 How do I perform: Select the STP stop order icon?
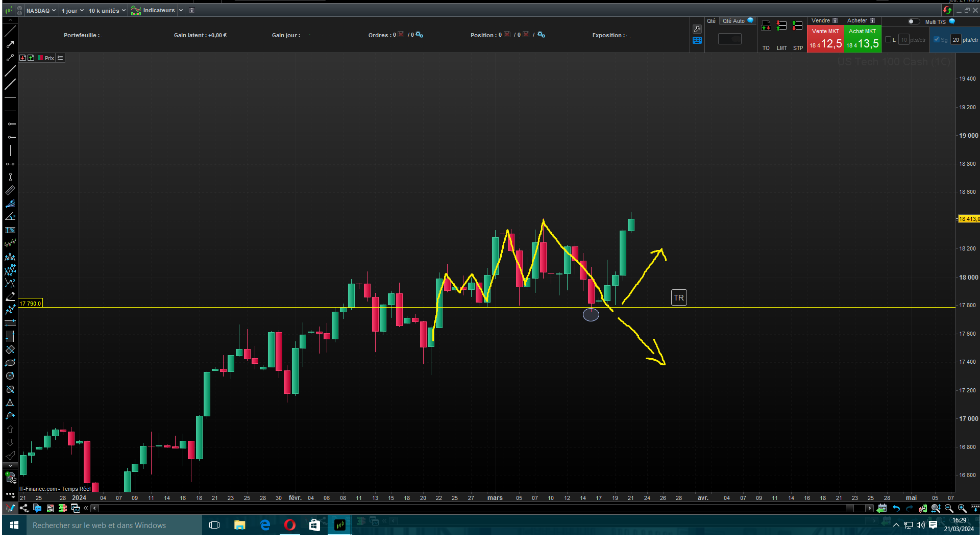click(x=798, y=26)
